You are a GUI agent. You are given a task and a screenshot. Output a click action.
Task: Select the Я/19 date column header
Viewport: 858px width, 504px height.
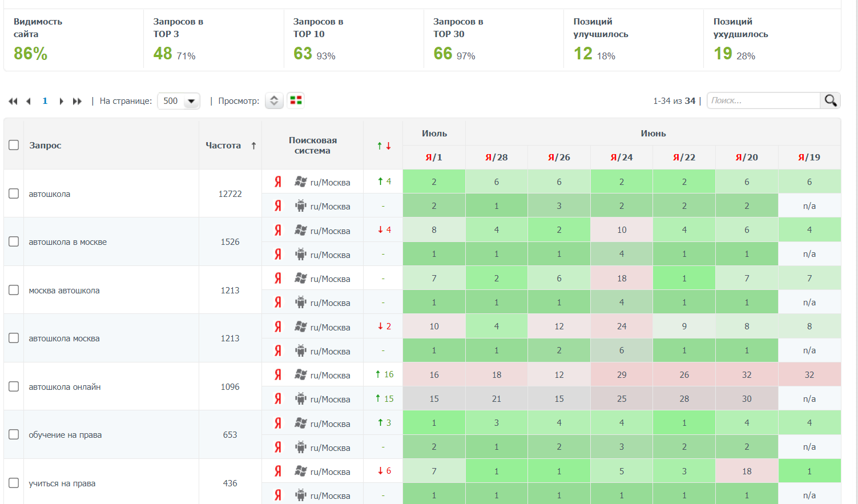(x=809, y=158)
